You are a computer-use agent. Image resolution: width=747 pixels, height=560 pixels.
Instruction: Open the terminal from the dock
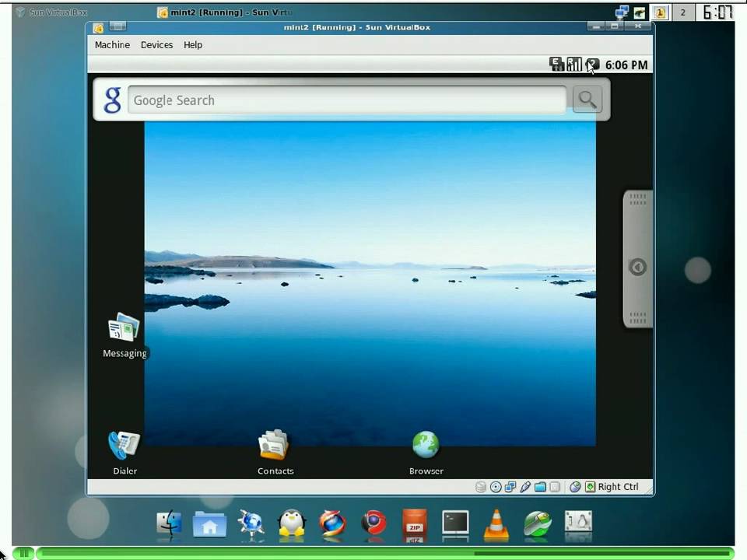pos(455,524)
